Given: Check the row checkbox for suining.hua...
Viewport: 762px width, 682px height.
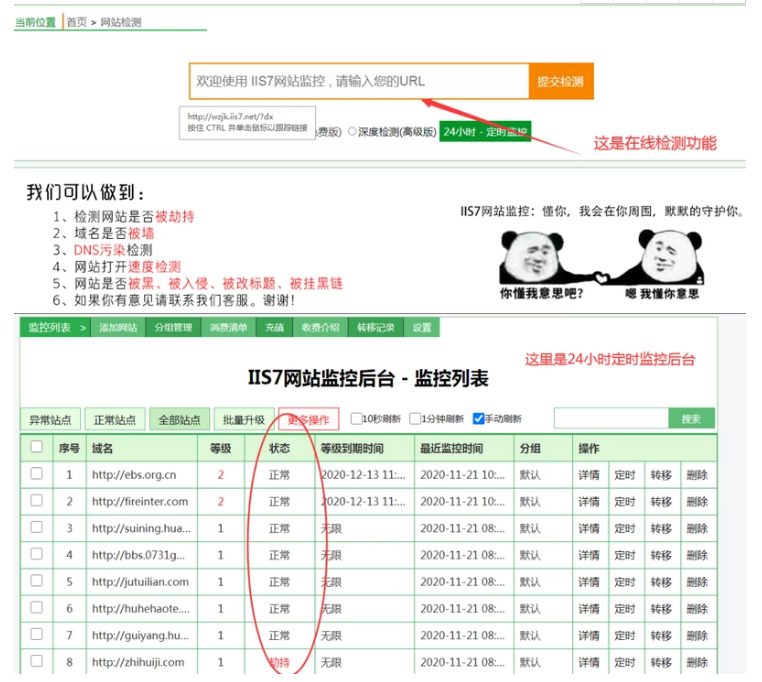Looking at the screenshot, I should tap(36, 527).
